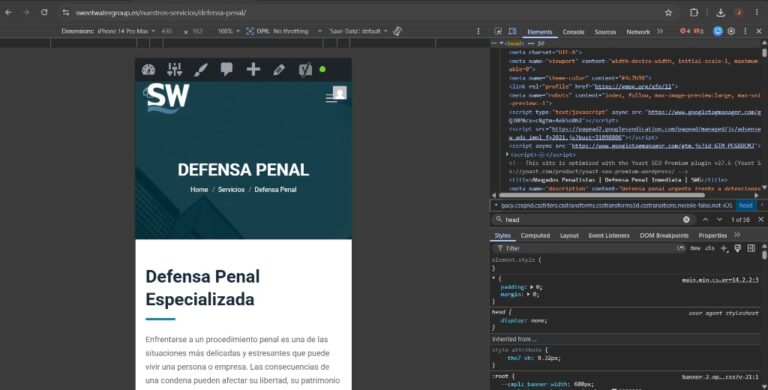Click the viewport height field 932
Screen dimensions: 768x390
[197, 31]
